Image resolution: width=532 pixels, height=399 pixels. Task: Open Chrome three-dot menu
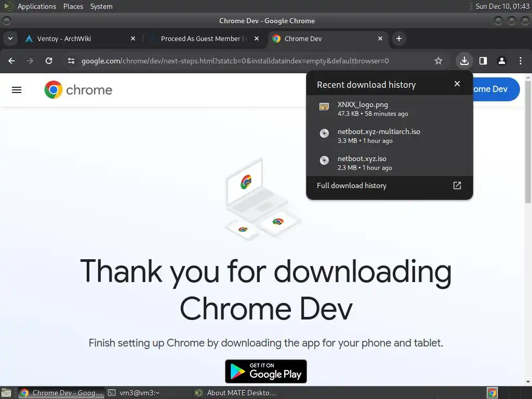coord(521,61)
